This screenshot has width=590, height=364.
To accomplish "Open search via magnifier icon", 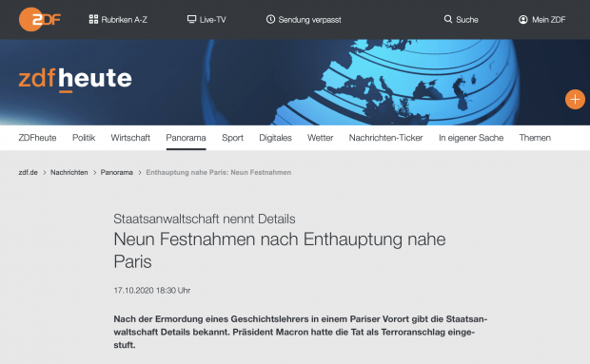I will pyautogui.click(x=448, y=19).
